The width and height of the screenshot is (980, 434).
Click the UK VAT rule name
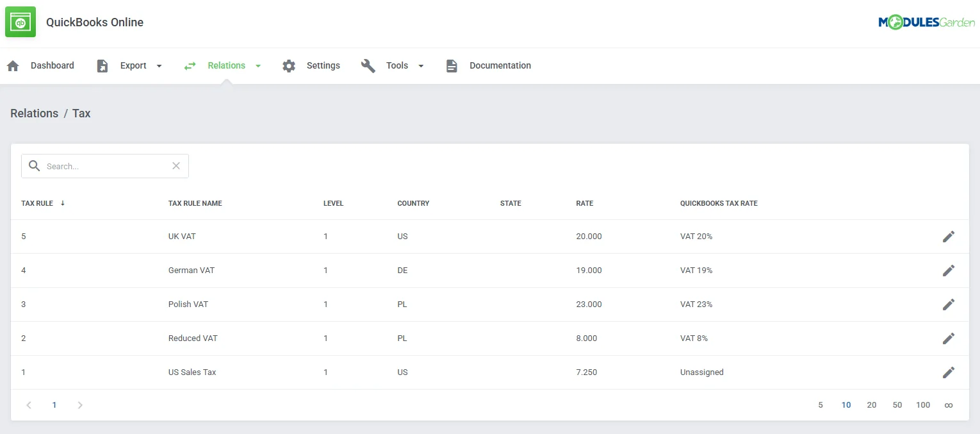coord(182,237)
